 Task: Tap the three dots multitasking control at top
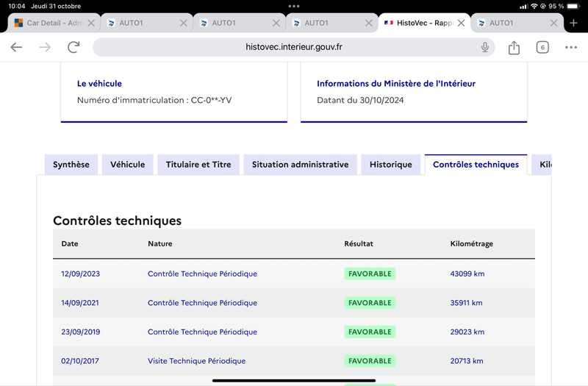(294, 6)
